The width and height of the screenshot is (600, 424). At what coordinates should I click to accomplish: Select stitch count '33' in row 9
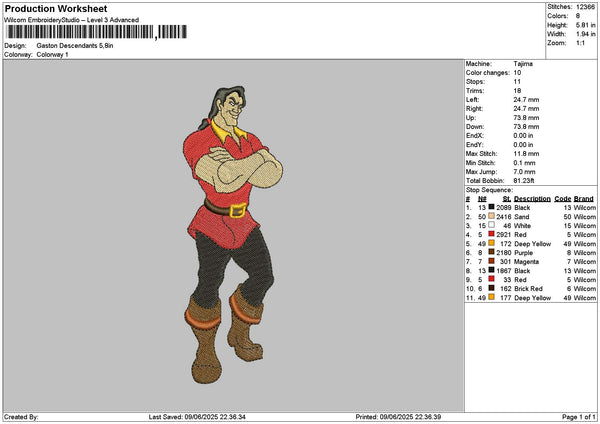point(507,280)
